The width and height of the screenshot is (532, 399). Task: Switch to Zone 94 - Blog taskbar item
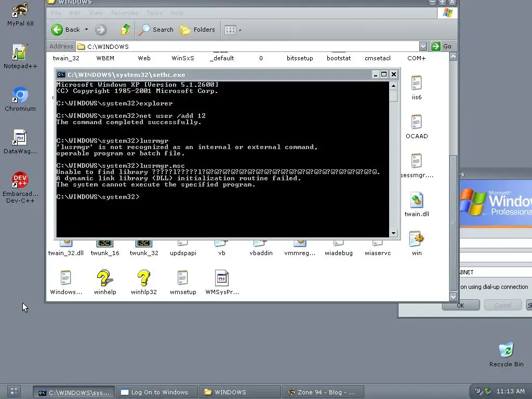tap(323, 392)
